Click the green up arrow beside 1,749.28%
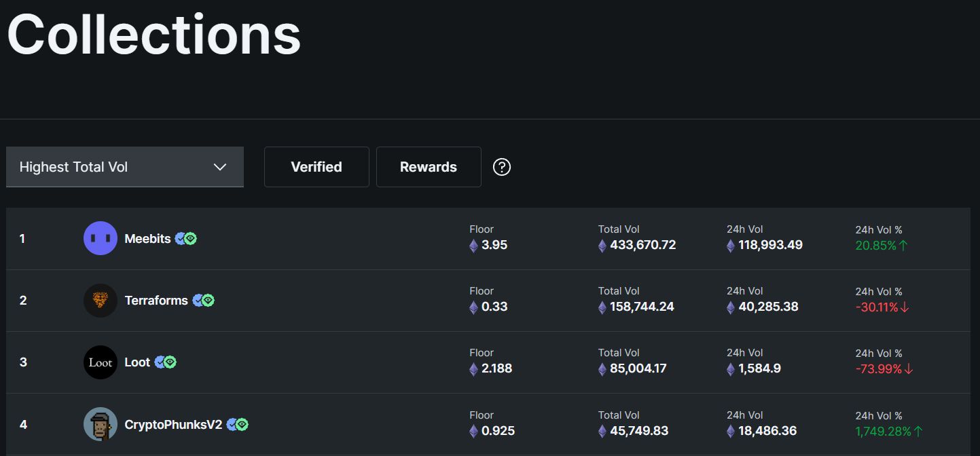This screenshot has height=456, width=980. point(919,432)
